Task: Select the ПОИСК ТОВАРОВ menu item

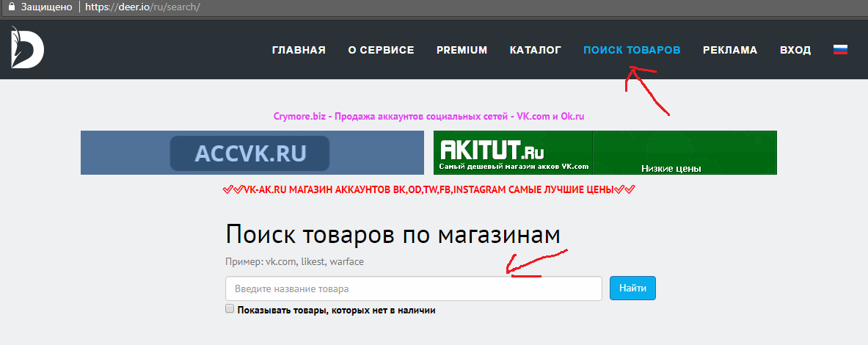Action: (632, 50)
